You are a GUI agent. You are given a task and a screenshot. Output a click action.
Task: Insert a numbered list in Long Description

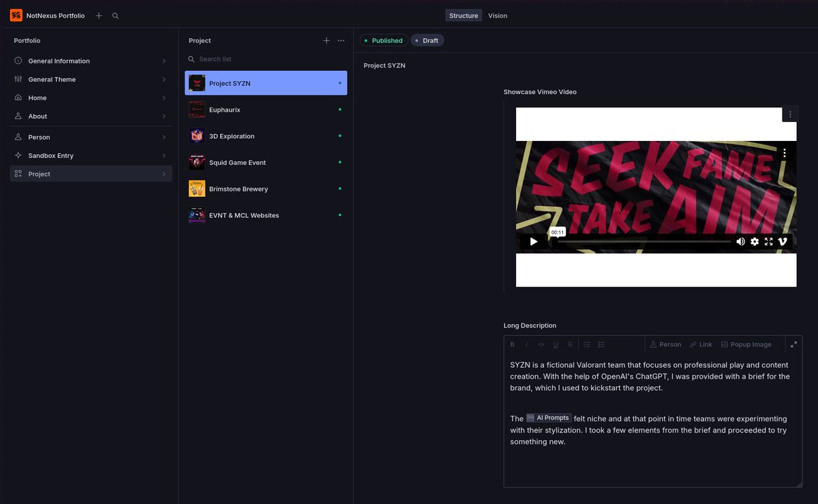coord(601,345)
